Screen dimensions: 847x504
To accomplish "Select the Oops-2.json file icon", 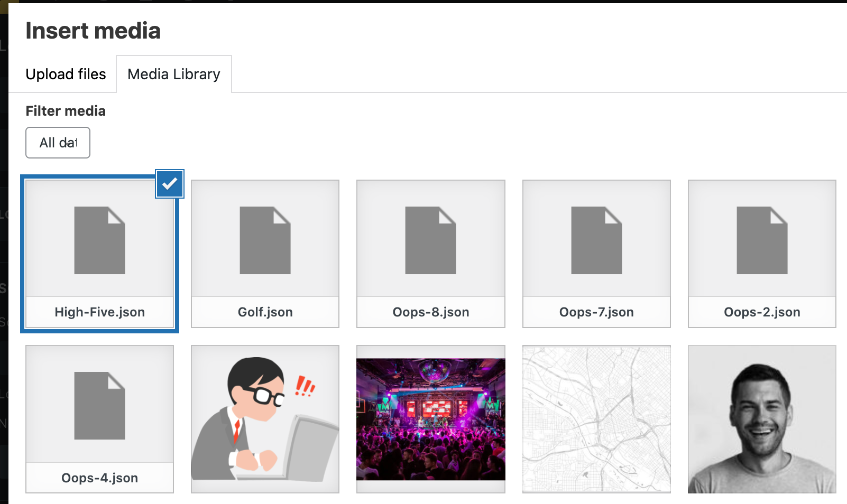I will click(762, 240).
